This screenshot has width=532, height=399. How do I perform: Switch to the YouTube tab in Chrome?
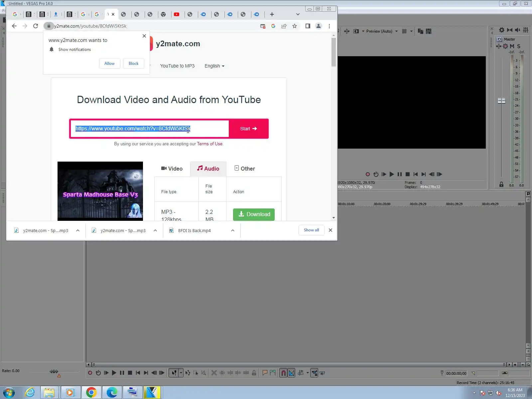point(177,14)
